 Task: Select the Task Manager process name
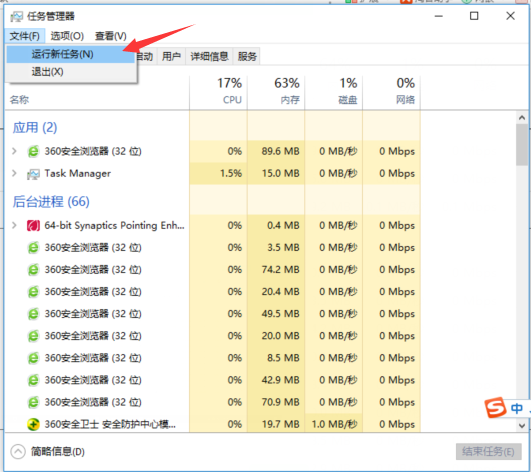tap(78, 173)
